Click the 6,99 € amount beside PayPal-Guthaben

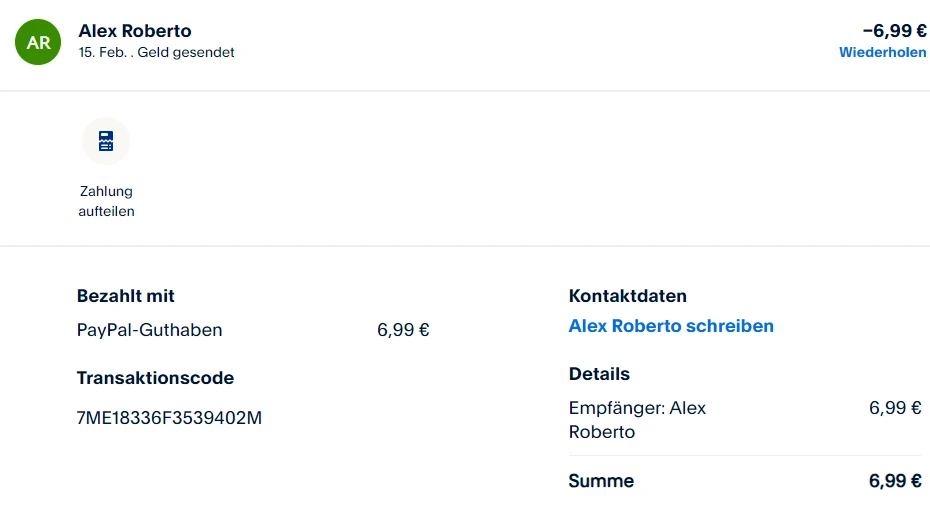[403, 330]
